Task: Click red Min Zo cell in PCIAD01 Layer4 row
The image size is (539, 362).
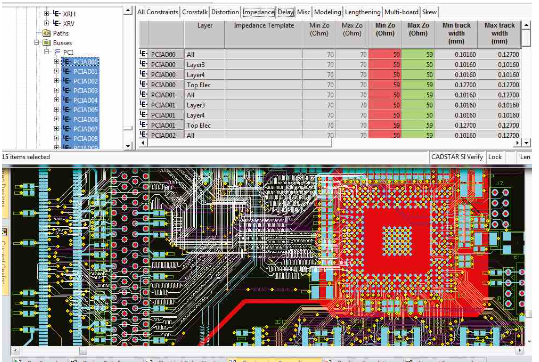Action: coord(385,115)
